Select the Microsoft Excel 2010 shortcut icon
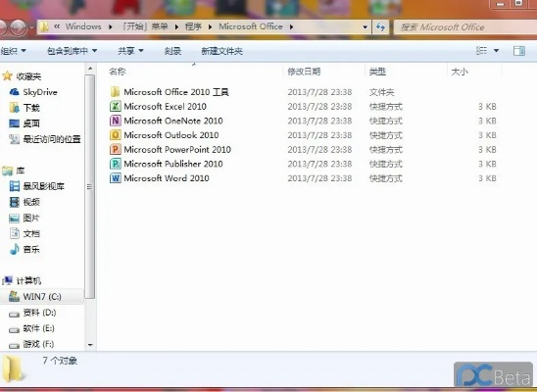This screenshot has height=392, width=537. click(x=115, y=106)
